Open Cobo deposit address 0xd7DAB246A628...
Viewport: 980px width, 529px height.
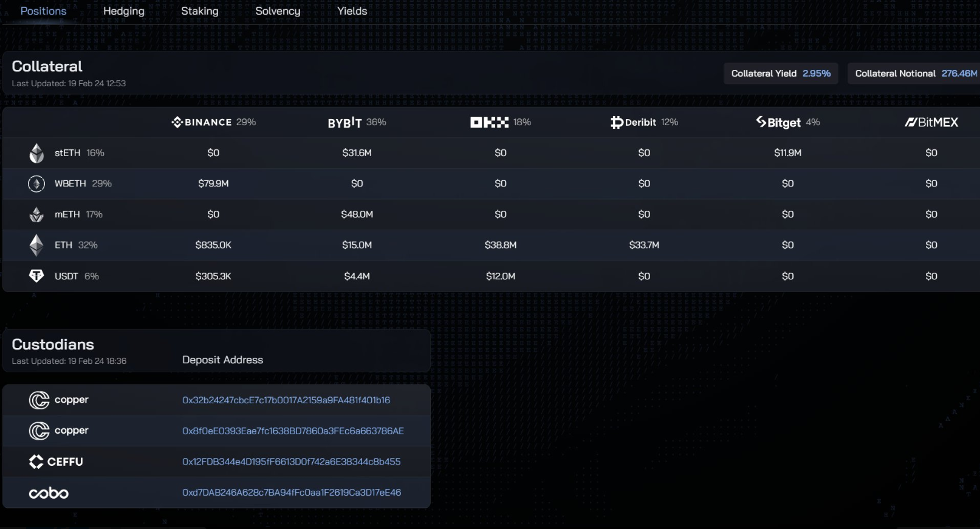tap(292, 493)
